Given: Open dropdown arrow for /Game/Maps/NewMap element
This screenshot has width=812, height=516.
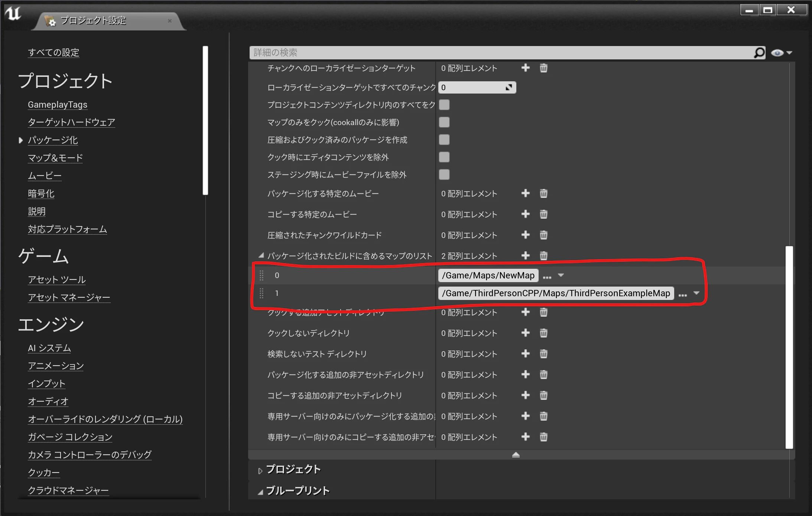Looking at the screenshot, I should 561,275.
